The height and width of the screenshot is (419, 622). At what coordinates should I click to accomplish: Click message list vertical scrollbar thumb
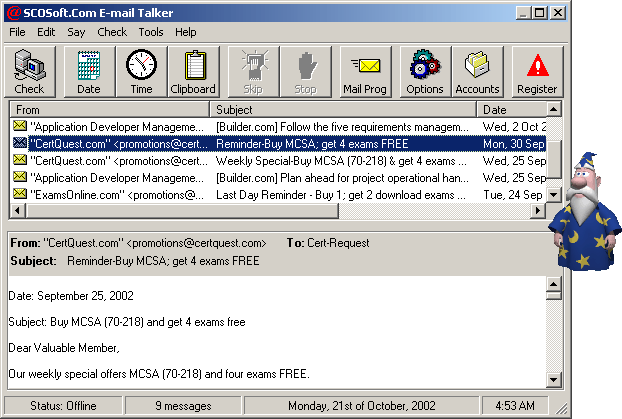pyautogui.click(x=554, y=159)
